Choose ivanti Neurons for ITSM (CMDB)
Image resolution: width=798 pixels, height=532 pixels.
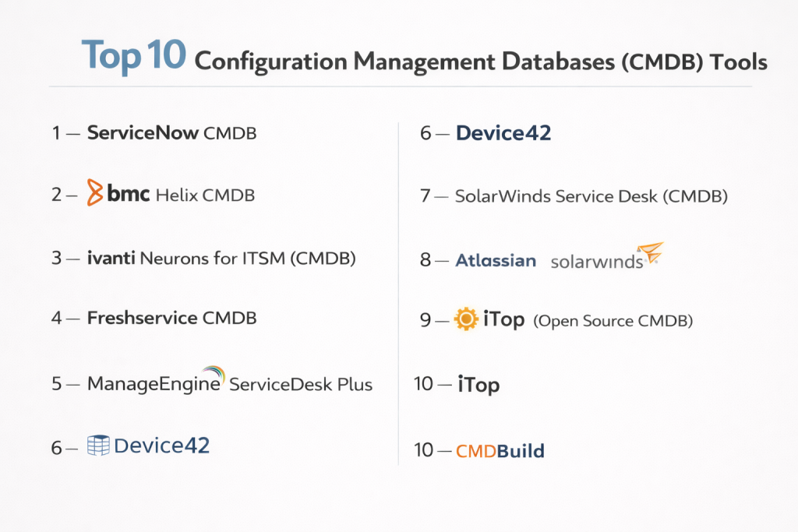[221, 258]
